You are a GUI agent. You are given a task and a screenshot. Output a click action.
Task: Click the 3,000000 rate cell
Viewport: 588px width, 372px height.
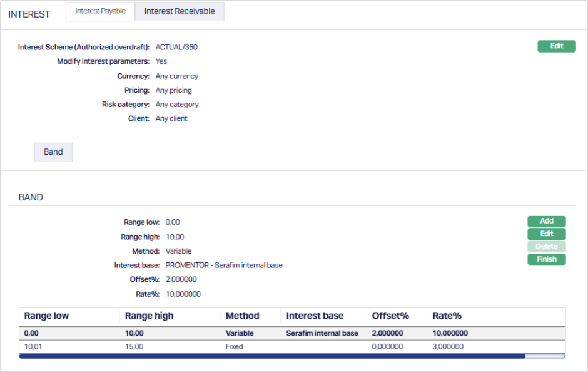click(x=447, y=346)
